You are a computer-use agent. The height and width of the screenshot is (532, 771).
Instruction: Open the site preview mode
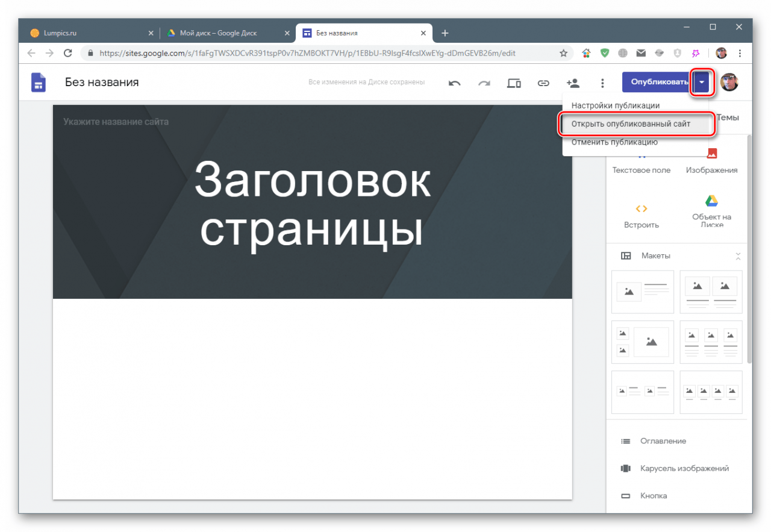click(x=514, y=83)
